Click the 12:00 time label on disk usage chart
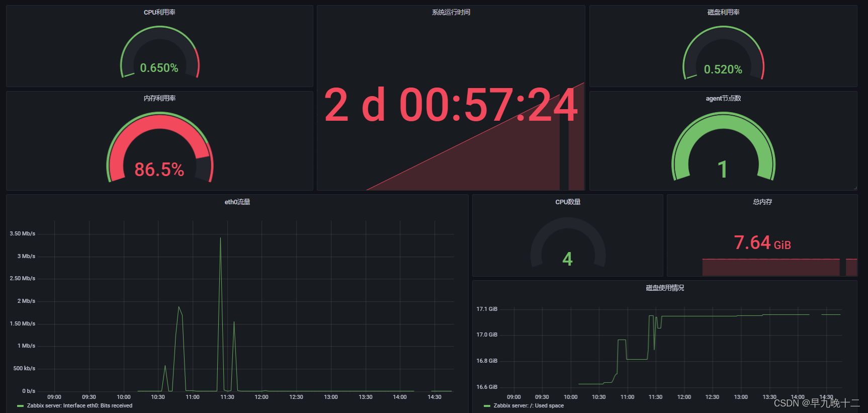The height and width of the screenshot is (413, 868). (684, 397)
